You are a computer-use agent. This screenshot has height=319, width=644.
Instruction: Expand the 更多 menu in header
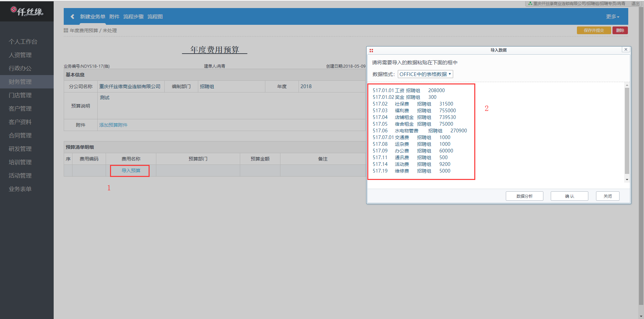tap(612, 17)
